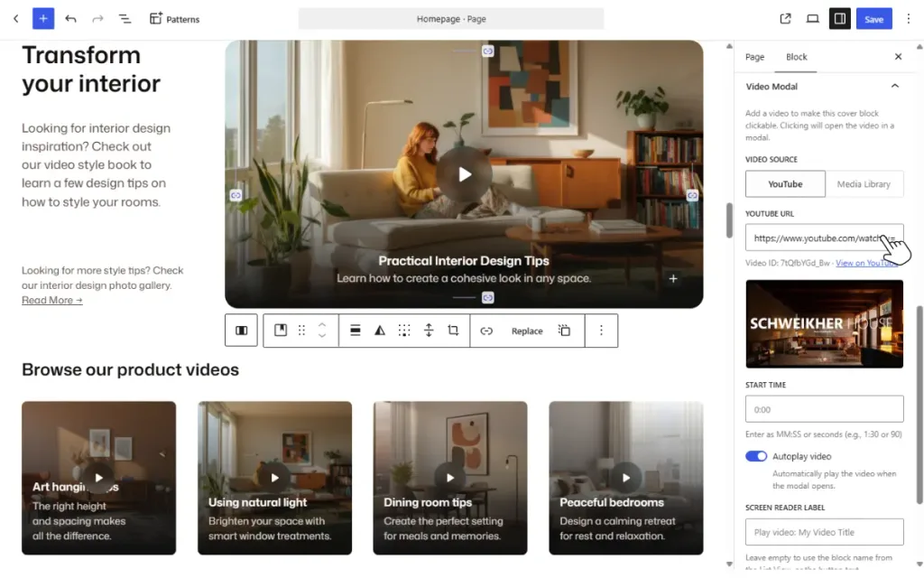Open the crop image tool

[453, 331]
